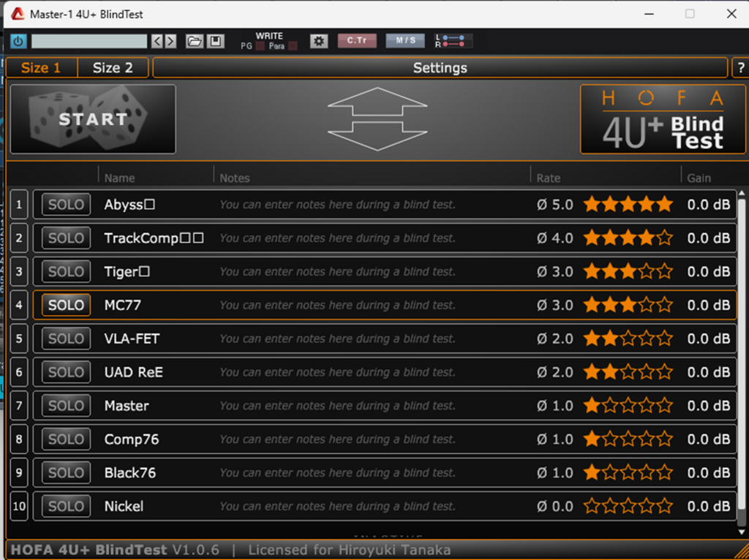749x560 pixels.
Task: Toggle the plugin power bypass icon
Action: click(18, 41)
